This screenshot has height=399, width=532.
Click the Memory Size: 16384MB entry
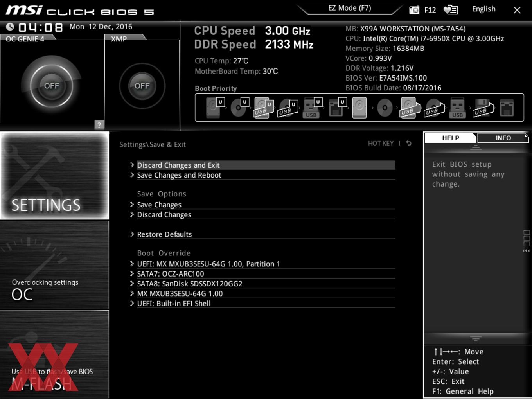click(x=385, y=49)
